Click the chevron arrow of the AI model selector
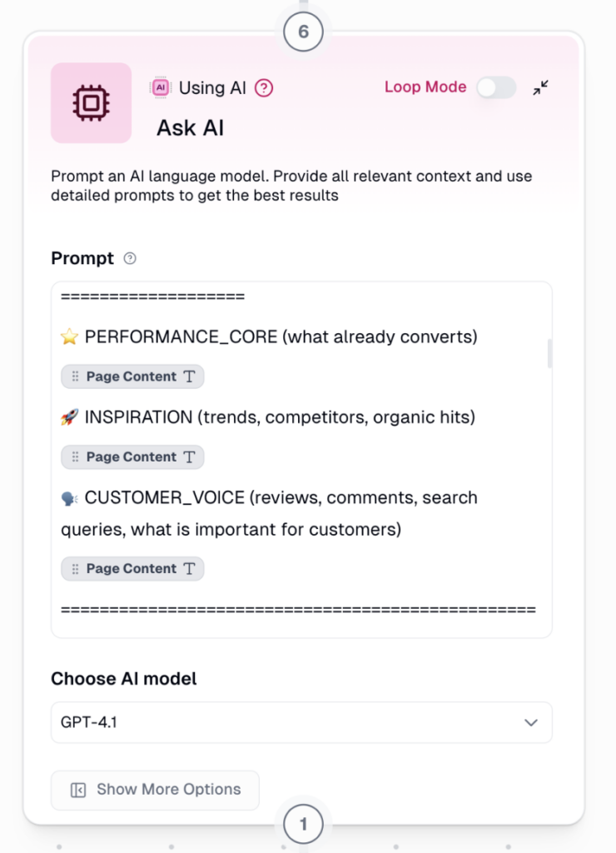 pos(531,722)
